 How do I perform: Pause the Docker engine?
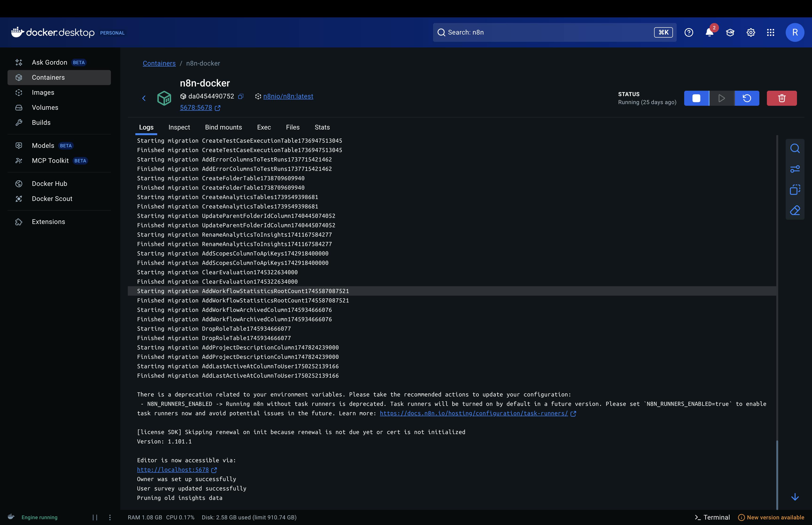coord(95,517)
